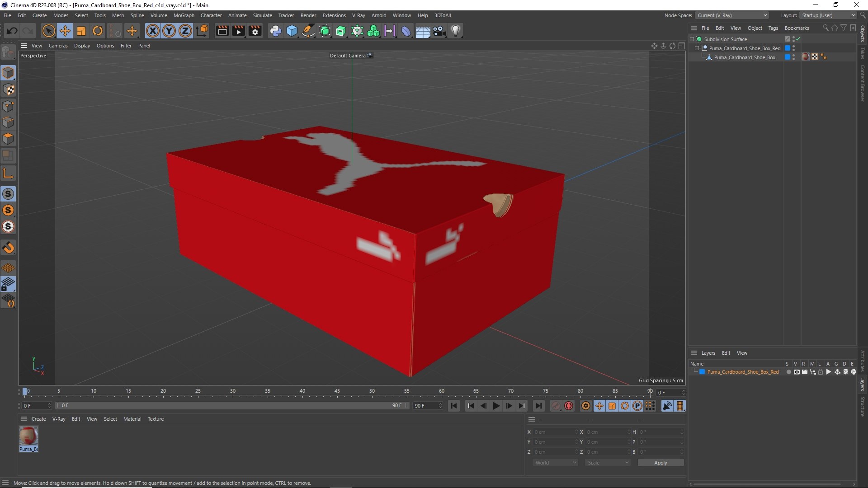Click the Locked Workplane icon
Screen dimensions: 868x488
[x=8, y=284]
